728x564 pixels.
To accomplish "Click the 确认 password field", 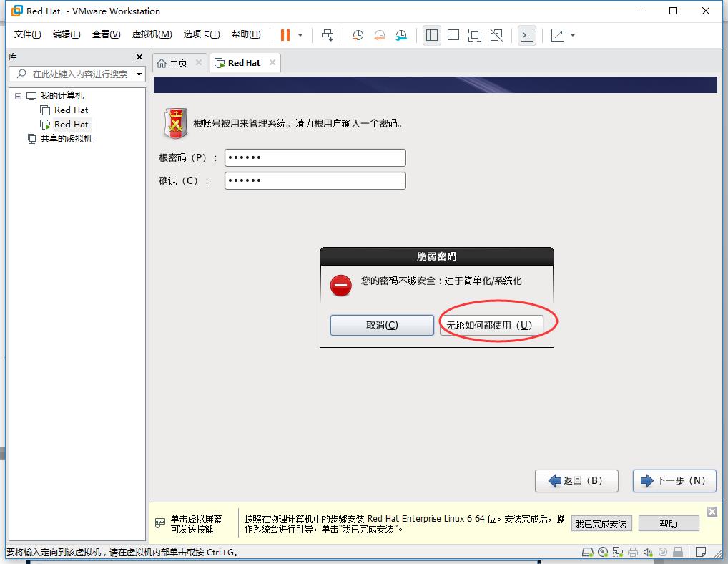I will click(x=315, y=180).
